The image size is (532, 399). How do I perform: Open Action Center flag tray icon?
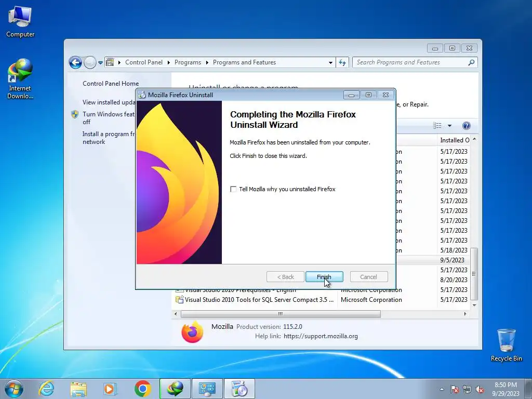click(454, 389)
